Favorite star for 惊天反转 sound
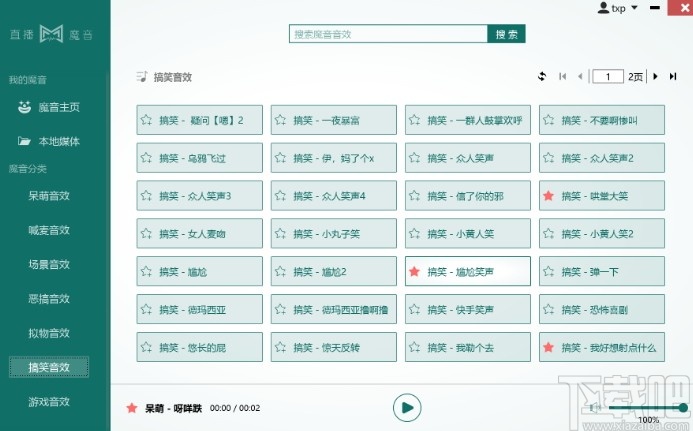Viewport: 693px width, 431px height. pyautogui.click(x=280, y=347)
